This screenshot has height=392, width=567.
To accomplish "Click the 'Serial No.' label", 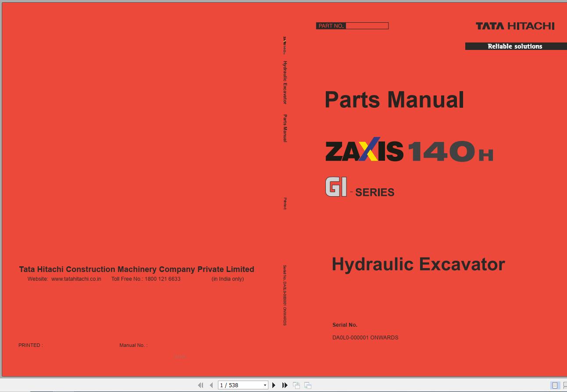I will (345, 325).
